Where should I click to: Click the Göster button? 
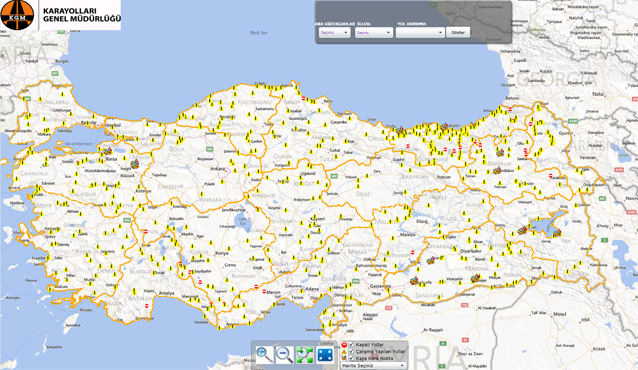[x=458, y=32]
